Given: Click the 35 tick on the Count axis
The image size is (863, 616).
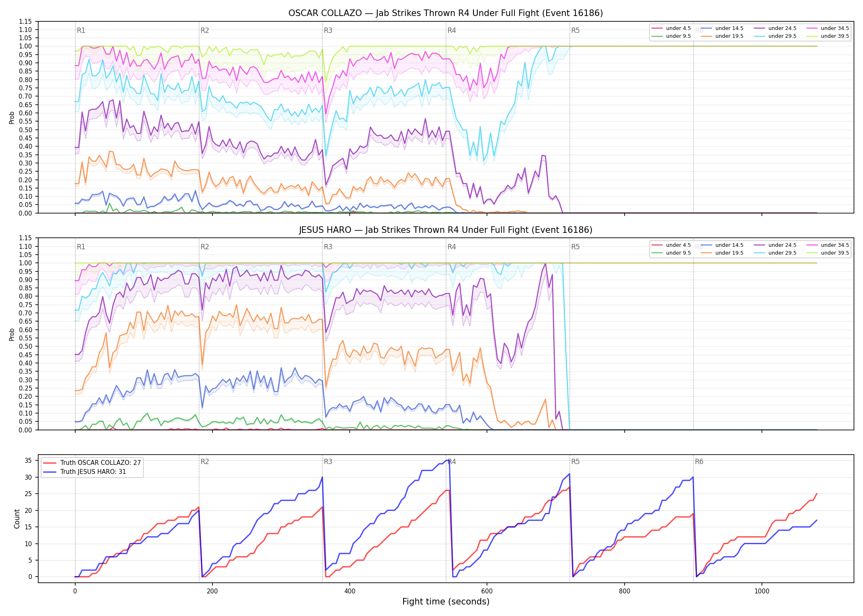Looking at the screenshot, I should [x=28, y=461].
